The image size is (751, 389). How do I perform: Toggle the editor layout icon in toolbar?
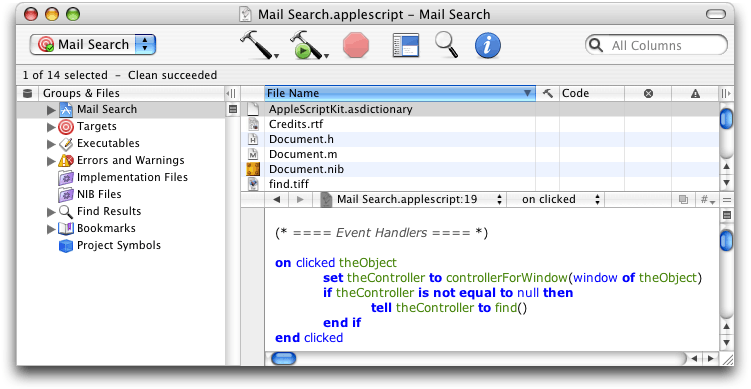[406, 45]
